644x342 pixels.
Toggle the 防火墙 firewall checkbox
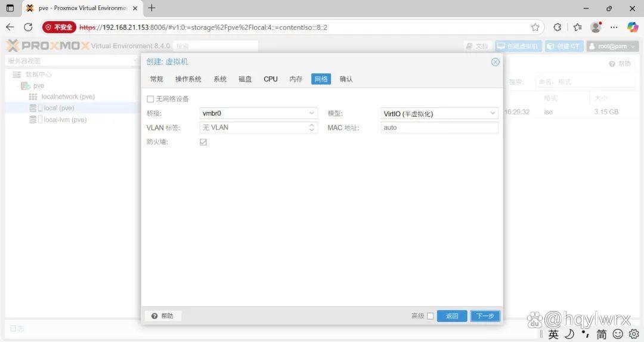pos(203,142)
